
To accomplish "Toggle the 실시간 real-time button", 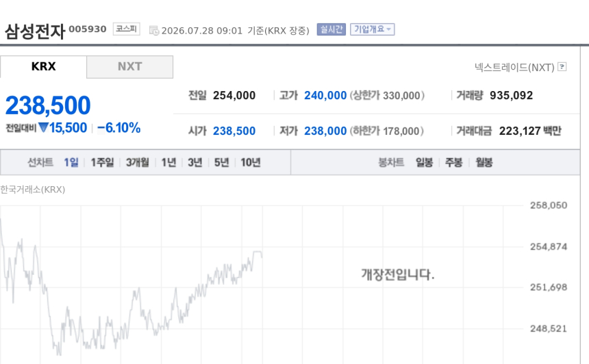I will pyautogui.click(x=331, y=29).
